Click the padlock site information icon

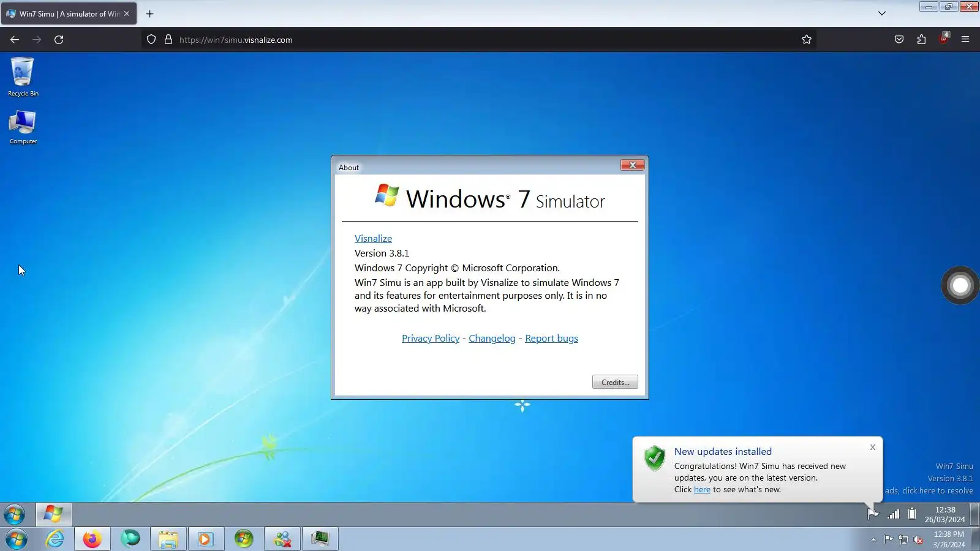coord(168,40)
